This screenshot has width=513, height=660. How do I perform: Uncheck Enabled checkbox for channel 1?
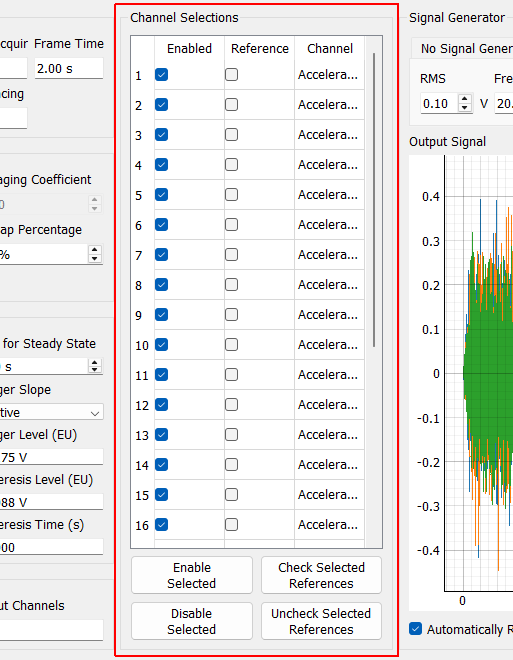pyautogui.click(x=162, y=75)
